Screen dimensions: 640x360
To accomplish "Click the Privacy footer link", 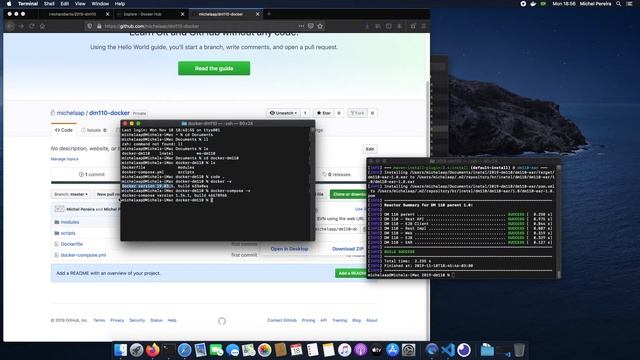I will point(117,320).
